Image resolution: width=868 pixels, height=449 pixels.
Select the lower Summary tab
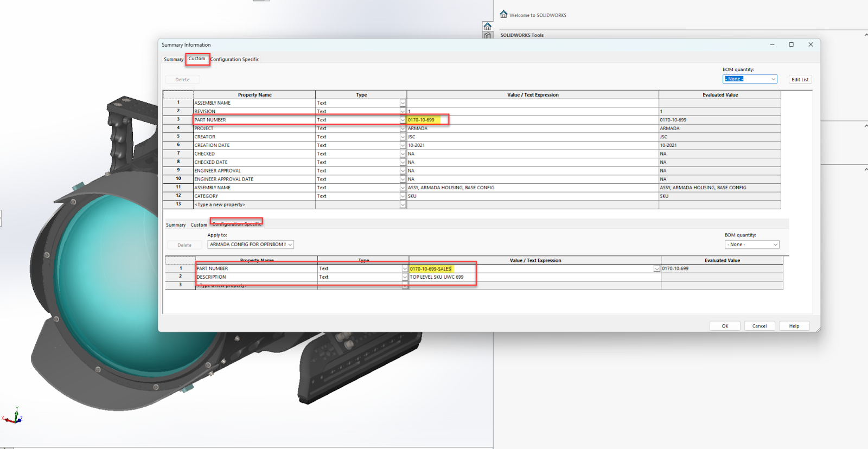coord(176,224)
